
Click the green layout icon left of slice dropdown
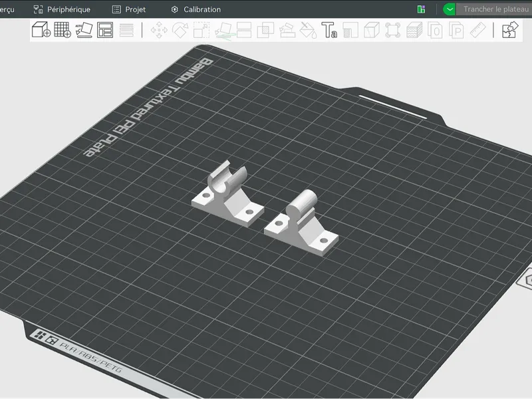[x=421, y=9]
